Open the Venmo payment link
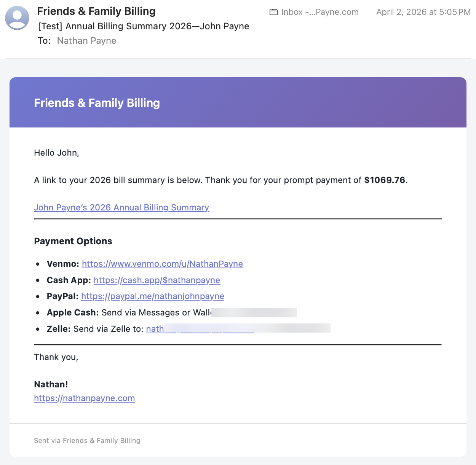Viewport: 476px width, 465px height. [x=163, y=264]
